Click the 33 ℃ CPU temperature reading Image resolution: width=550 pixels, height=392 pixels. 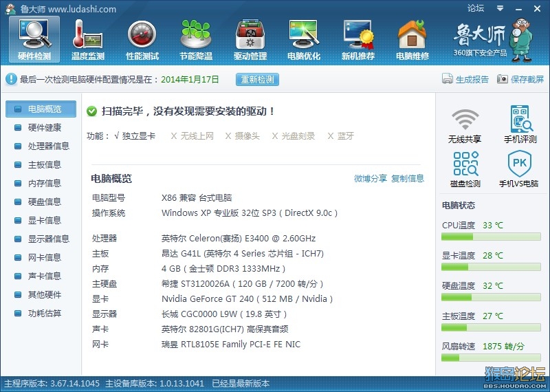pyautogui.click(x=493, y=226)
